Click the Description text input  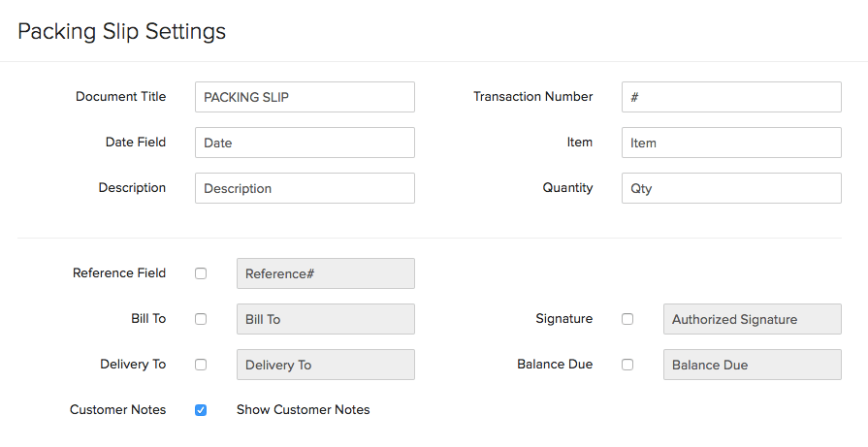(305, 188)
